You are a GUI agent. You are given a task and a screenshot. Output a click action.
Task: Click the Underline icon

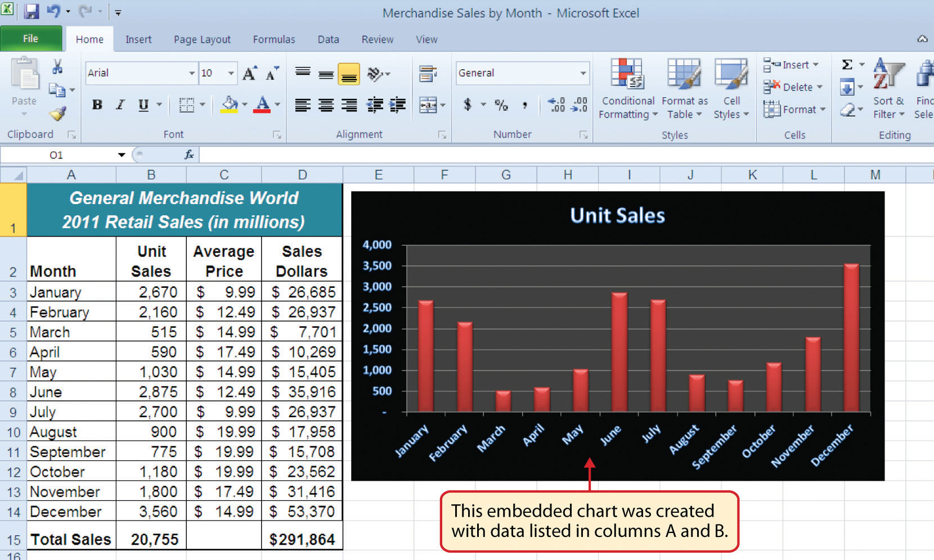142,105
